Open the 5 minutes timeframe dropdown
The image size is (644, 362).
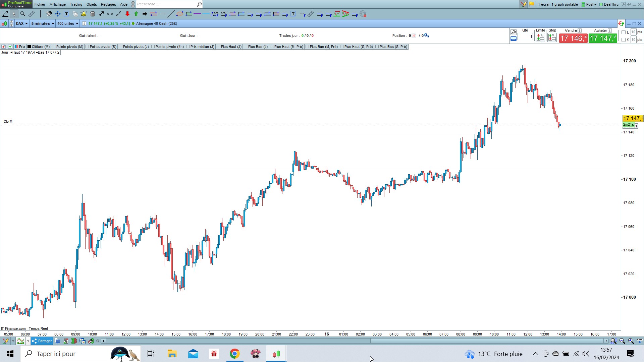(x=43, y=23)
